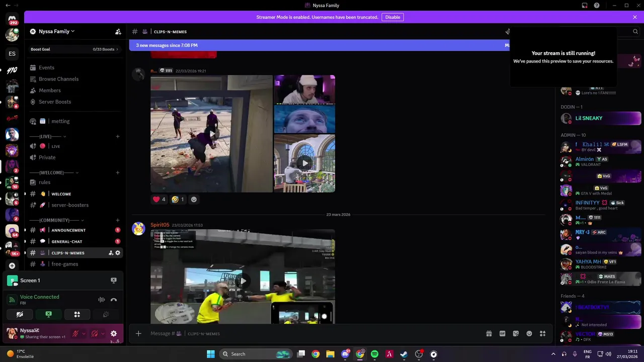Create invite for clips-n-memes channel
The image size is (644, 362).
[111, 253]
